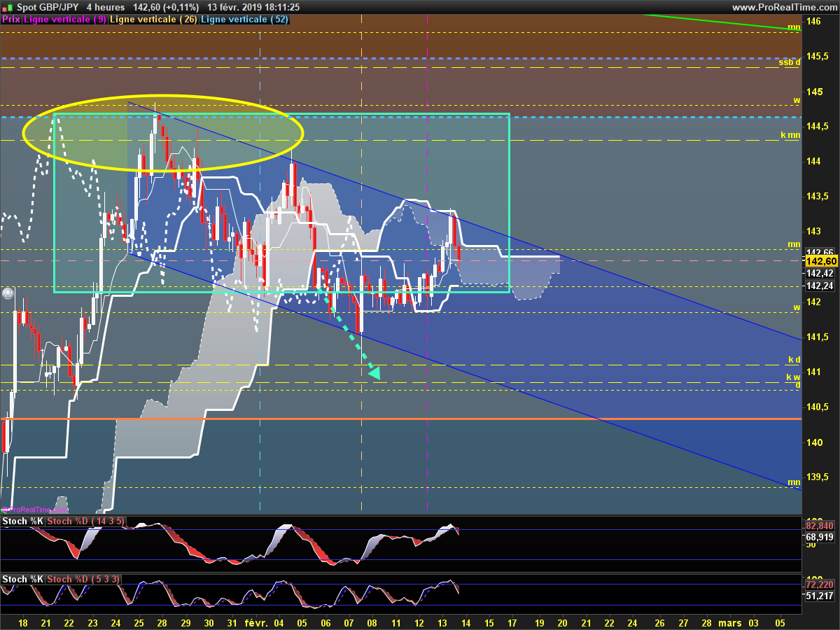Viewport: 840px width, 630px height.
Task: Click Stoch %K label beside (5 3 3)
Action: point(23,580)
